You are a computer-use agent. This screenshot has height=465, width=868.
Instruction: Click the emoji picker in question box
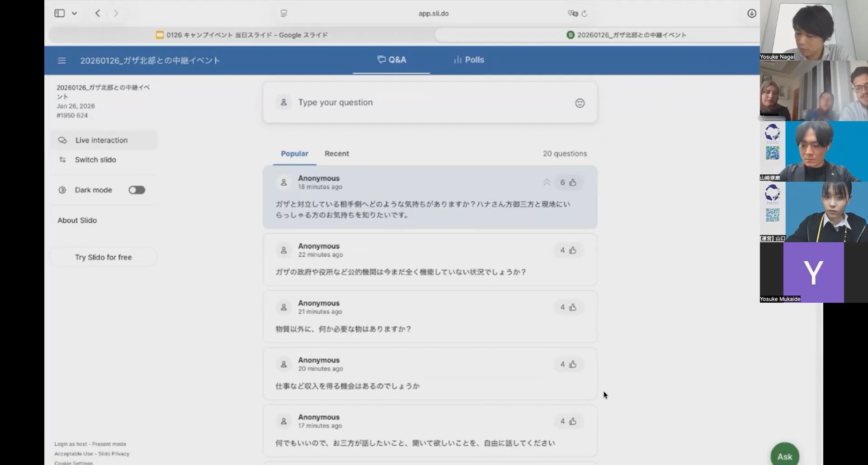click(x=580, y=103)
